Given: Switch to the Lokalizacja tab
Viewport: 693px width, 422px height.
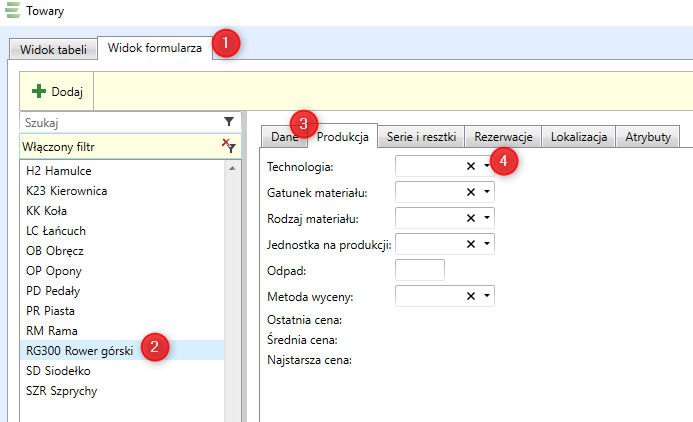Looking at the screenshot, I should tap(579, 137).
